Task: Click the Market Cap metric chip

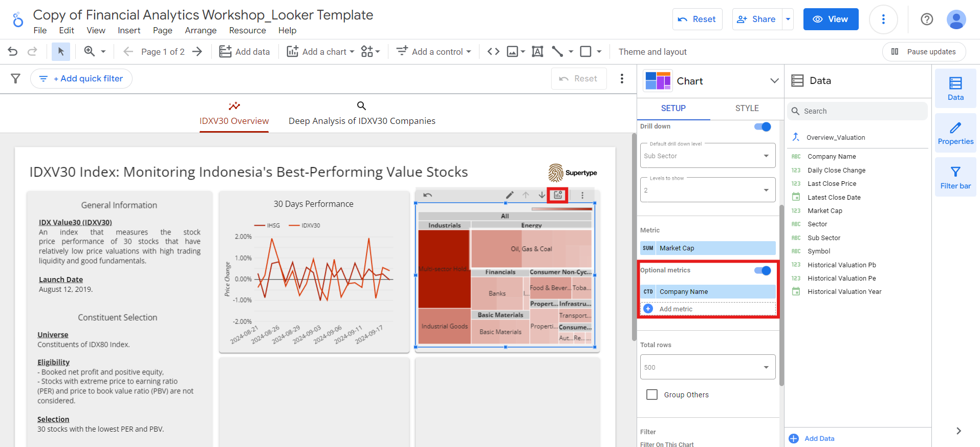Action: click(x=708, y=248)
